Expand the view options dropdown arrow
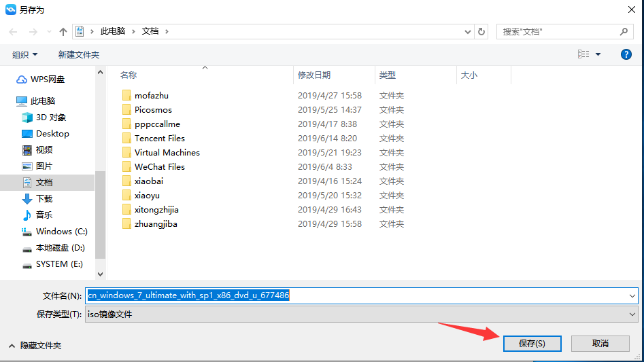Screen dimensions: 644x362 pyautogui.click(x=598, y=54)
